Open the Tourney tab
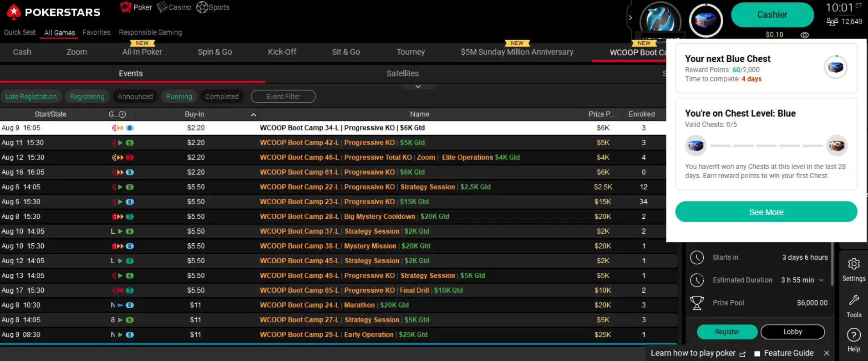The image size is (868, 361). [x=411, y=52]
